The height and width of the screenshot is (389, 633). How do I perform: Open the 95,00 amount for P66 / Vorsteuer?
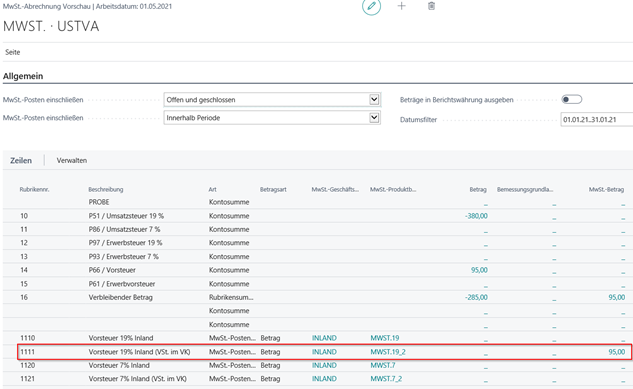click(479, 270)
